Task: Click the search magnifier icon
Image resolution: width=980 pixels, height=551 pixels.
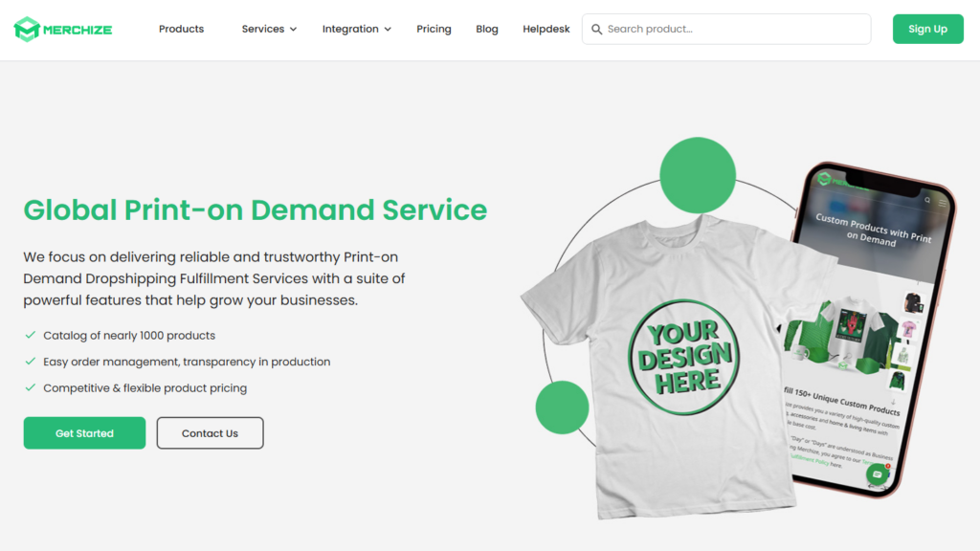Action: tap(597, 30)
